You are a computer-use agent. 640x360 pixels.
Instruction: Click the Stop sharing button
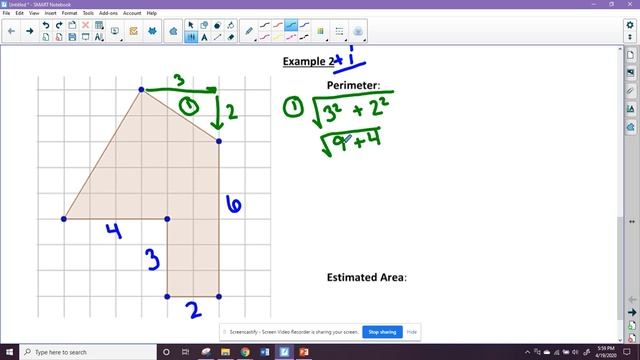click(x=382, y=332)
